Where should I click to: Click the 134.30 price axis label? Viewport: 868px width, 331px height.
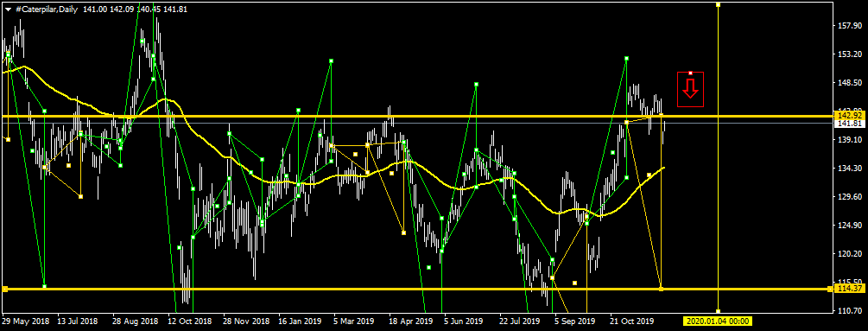coord(851,169)
